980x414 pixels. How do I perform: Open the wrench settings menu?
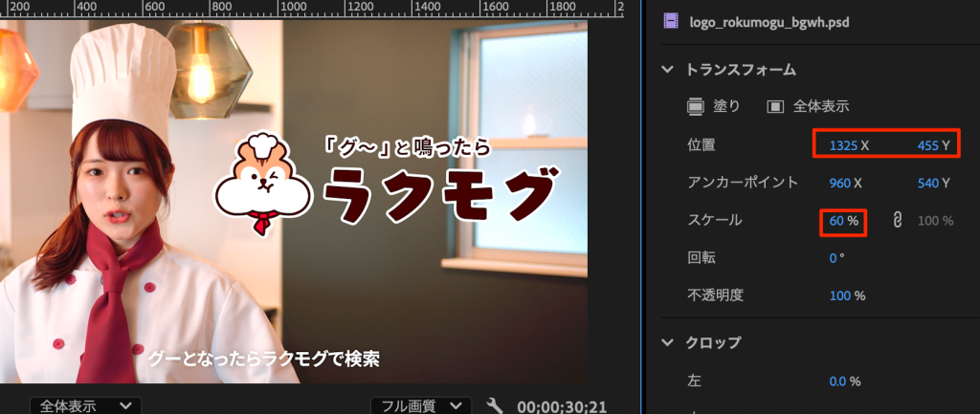pos(495,406)
